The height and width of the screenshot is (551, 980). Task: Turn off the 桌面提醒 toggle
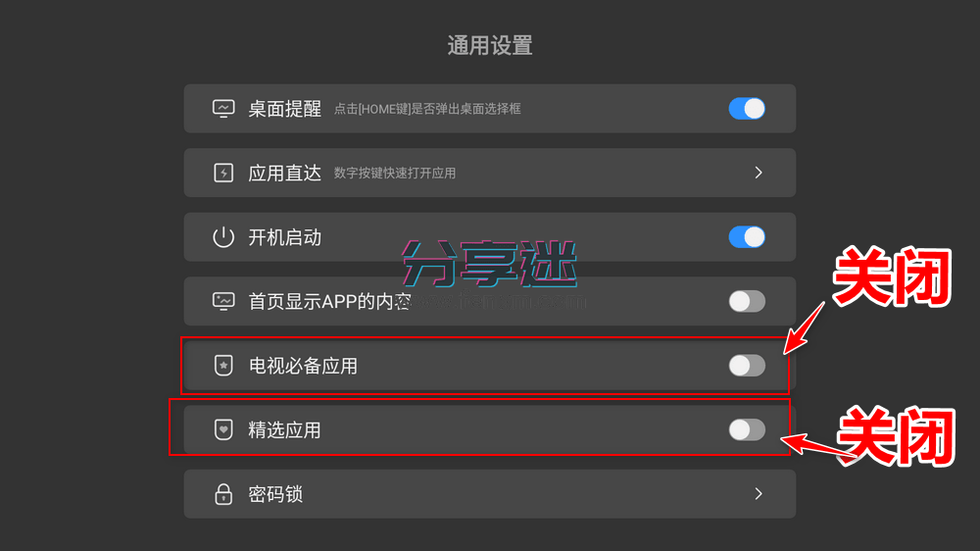747,108
